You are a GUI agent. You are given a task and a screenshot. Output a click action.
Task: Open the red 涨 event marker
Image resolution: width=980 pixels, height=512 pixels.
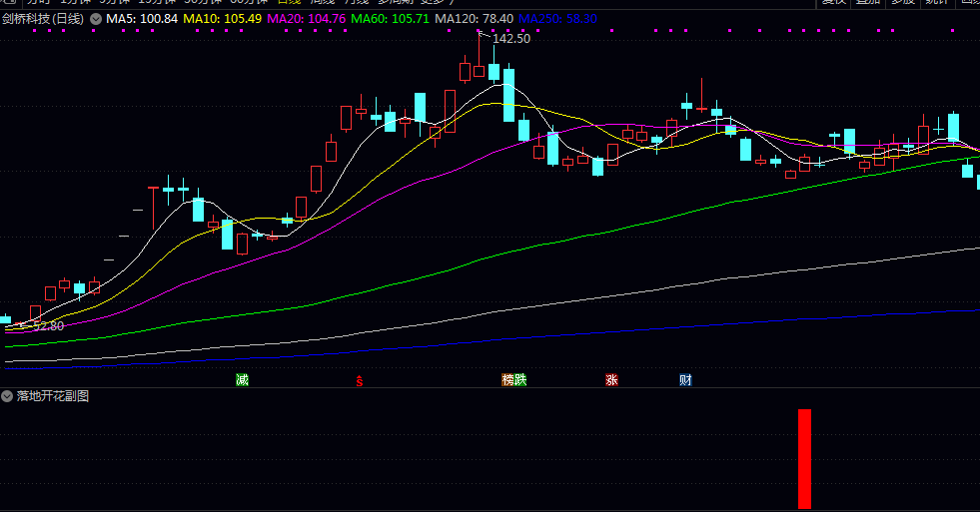point(611,379)
